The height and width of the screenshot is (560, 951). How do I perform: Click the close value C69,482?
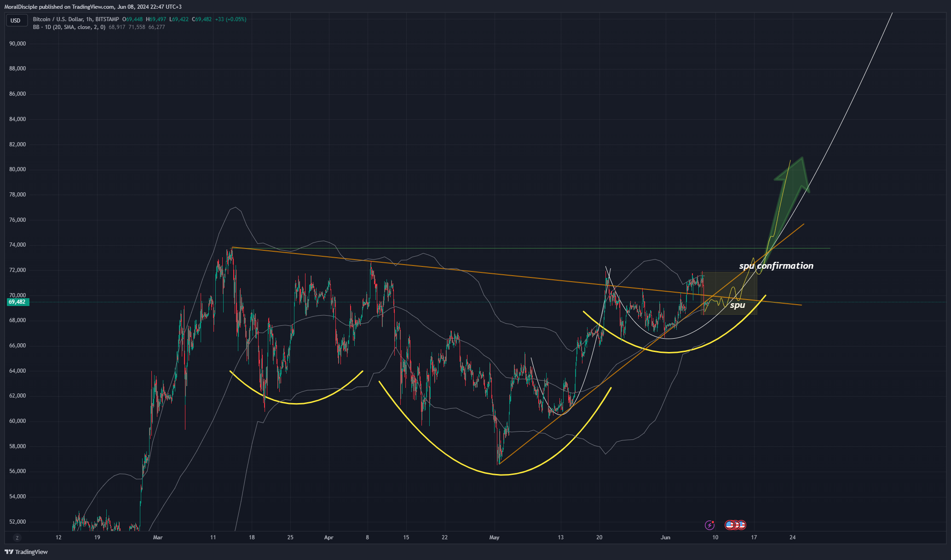pos(202,19)
